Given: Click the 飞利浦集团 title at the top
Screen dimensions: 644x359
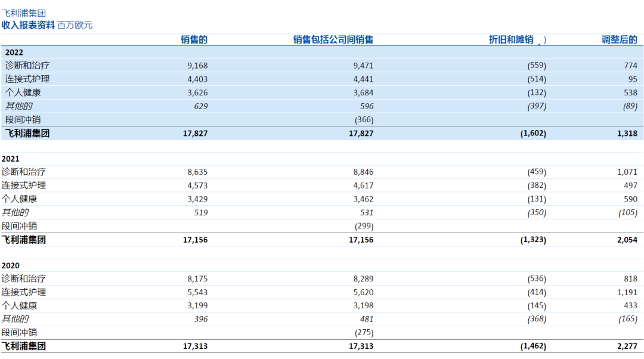Looking at the screenshot, I should [x=24, y=13].
